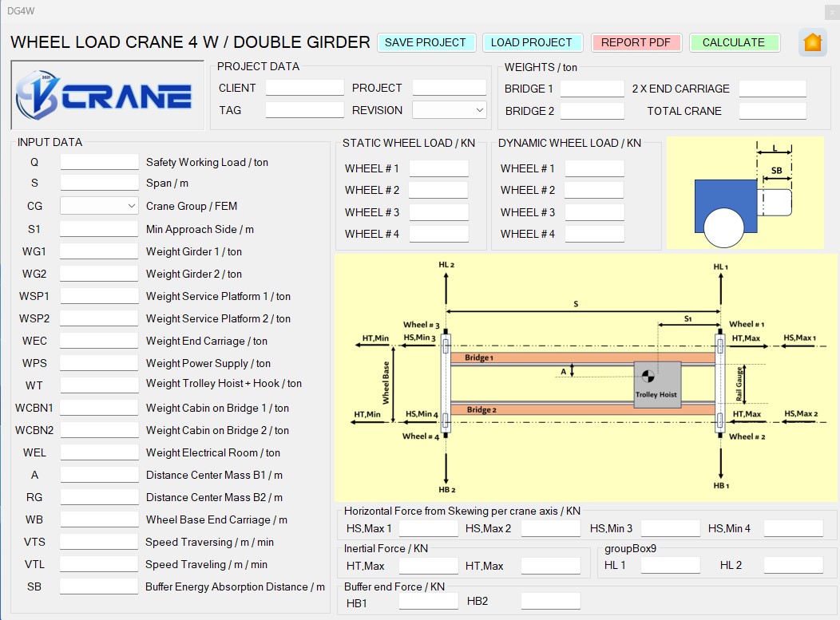Select the HL 1 field
The width and height of the screenshot is (840, 620).
pos(671,565)
